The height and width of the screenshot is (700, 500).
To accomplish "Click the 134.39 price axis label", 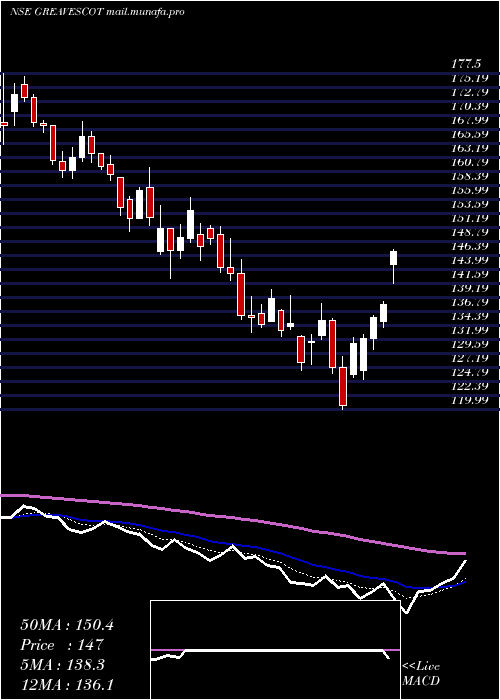I will pyautogui.click(x=470, y=316).
